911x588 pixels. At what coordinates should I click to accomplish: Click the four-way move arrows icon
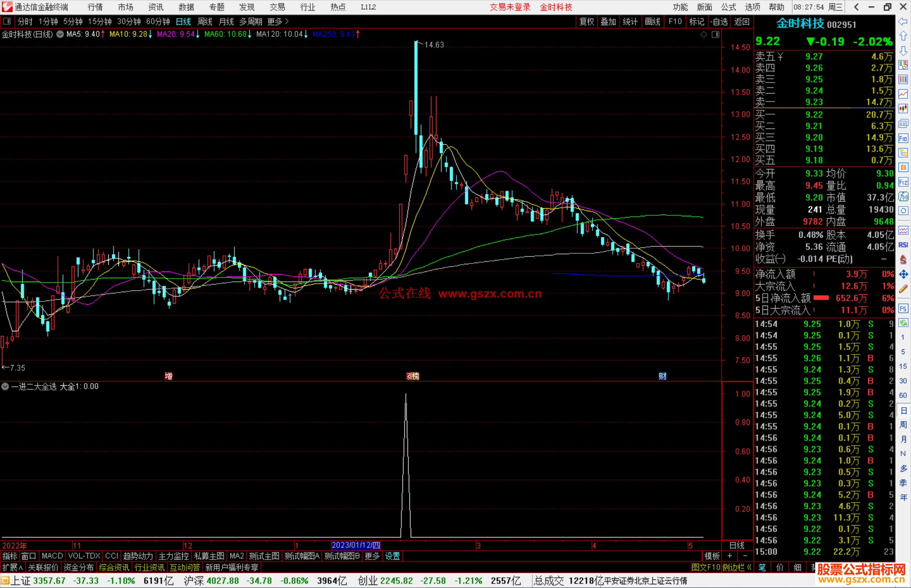pos(903,274)
